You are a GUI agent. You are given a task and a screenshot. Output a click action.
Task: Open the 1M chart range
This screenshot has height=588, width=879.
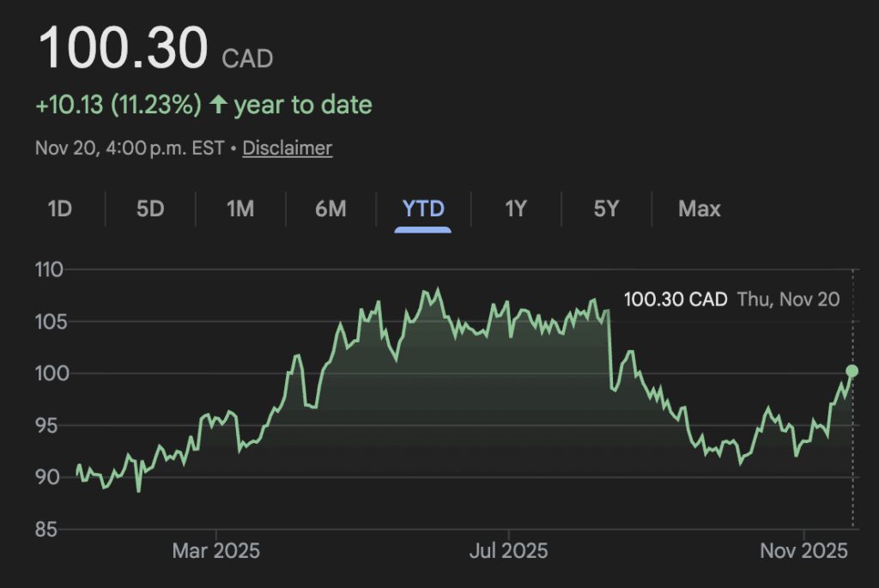[240, 209]
